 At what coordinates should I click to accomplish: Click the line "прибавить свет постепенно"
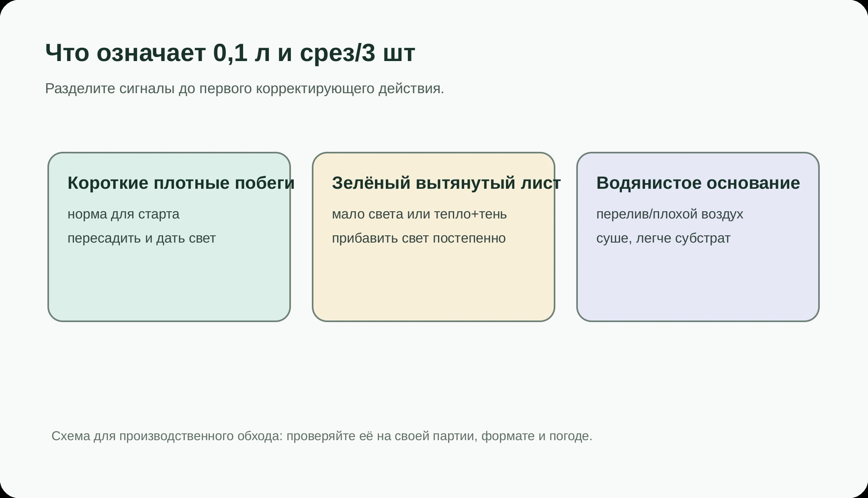point(419,238)
